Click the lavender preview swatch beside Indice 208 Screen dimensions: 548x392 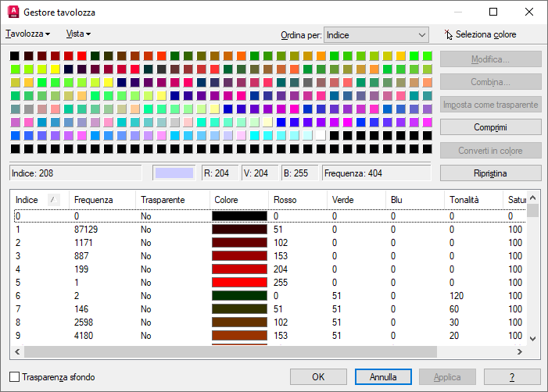174,173
